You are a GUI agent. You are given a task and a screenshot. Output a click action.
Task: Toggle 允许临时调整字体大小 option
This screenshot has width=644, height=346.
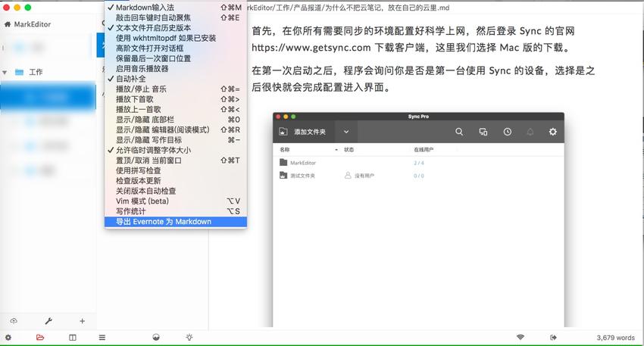click(176, 150)
